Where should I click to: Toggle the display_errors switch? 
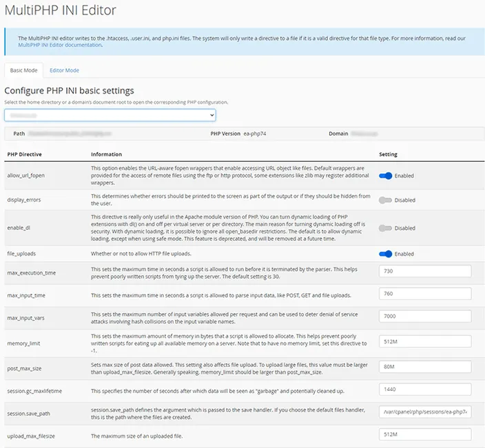pyautogui.click(x=385, y=200)
